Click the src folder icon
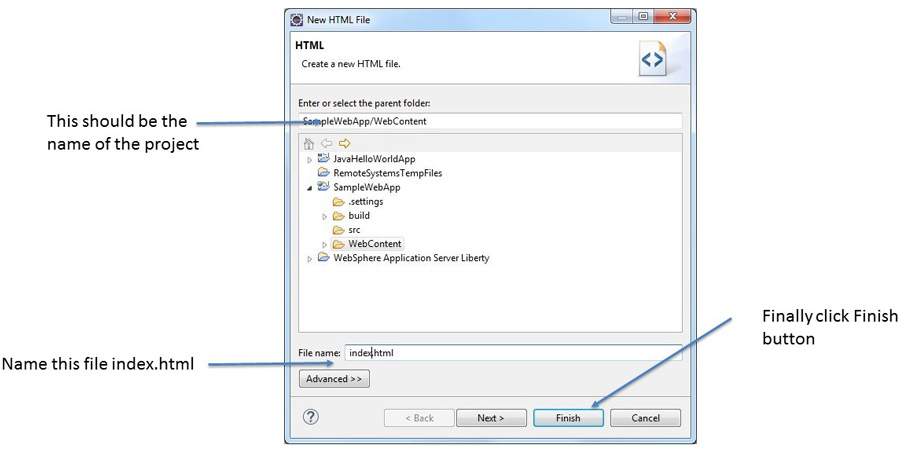Viewport: 900px width, 454px height. (339, 230)
